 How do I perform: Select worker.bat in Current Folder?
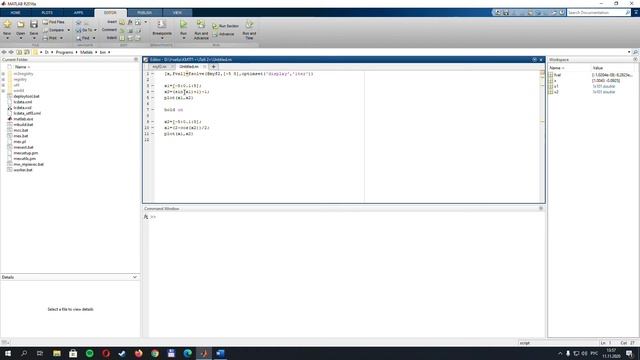[23, 170]
